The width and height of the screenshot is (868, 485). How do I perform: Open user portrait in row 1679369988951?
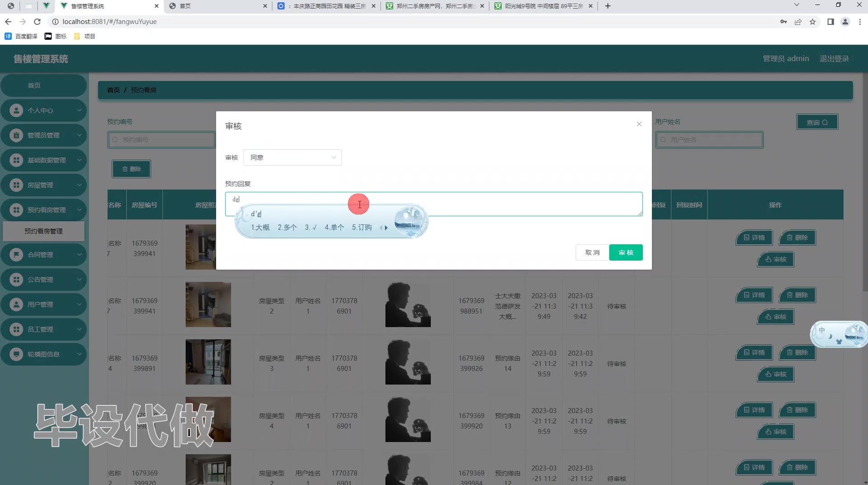click(x=408, y=304)
